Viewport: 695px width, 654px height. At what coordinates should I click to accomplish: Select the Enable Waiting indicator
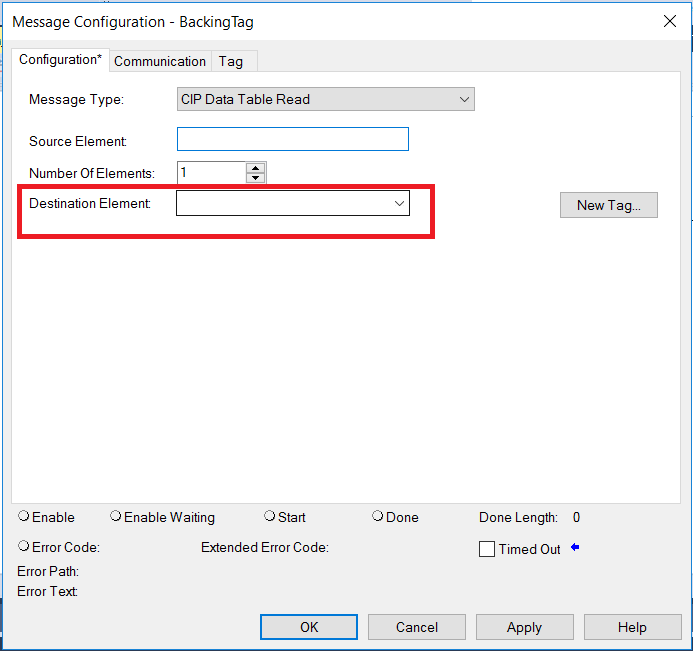(116, 517)
